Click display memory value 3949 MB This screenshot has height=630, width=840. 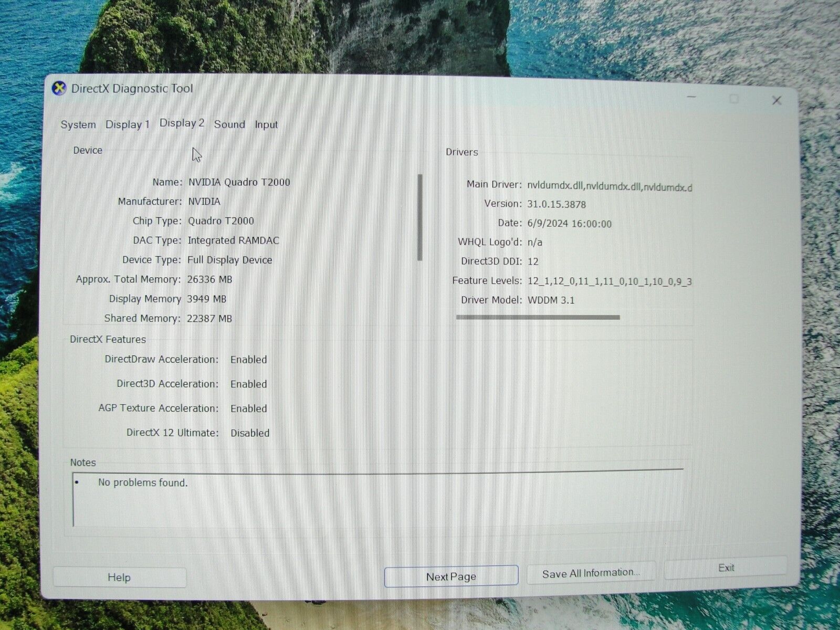[x=207, y=299]
